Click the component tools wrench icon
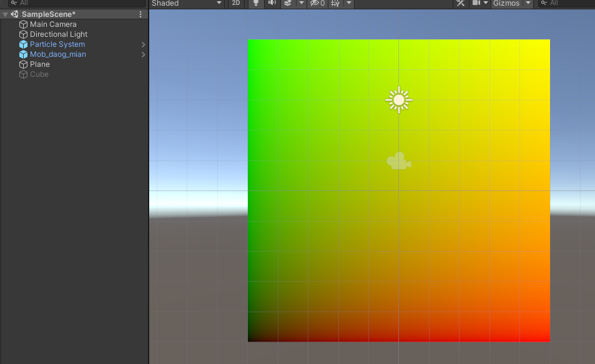Image resolution: width=595 pixels, height=364 pixels. tap(460, 4)
